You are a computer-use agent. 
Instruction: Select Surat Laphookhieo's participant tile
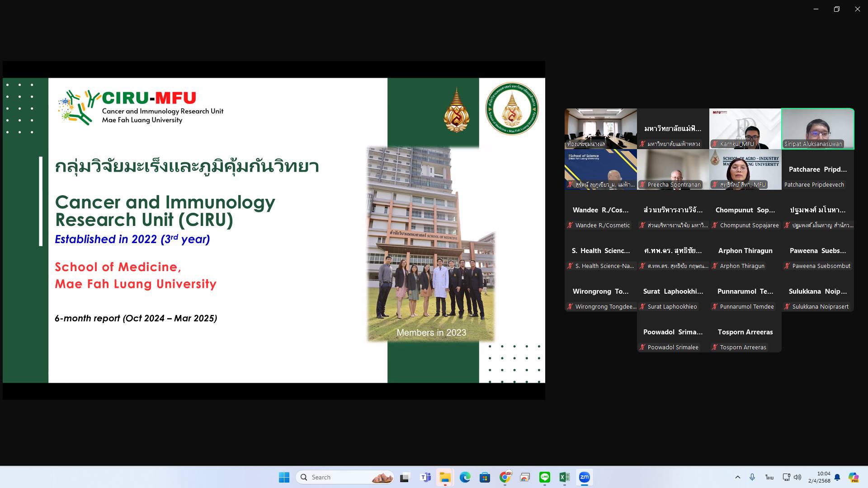[673, 291]
